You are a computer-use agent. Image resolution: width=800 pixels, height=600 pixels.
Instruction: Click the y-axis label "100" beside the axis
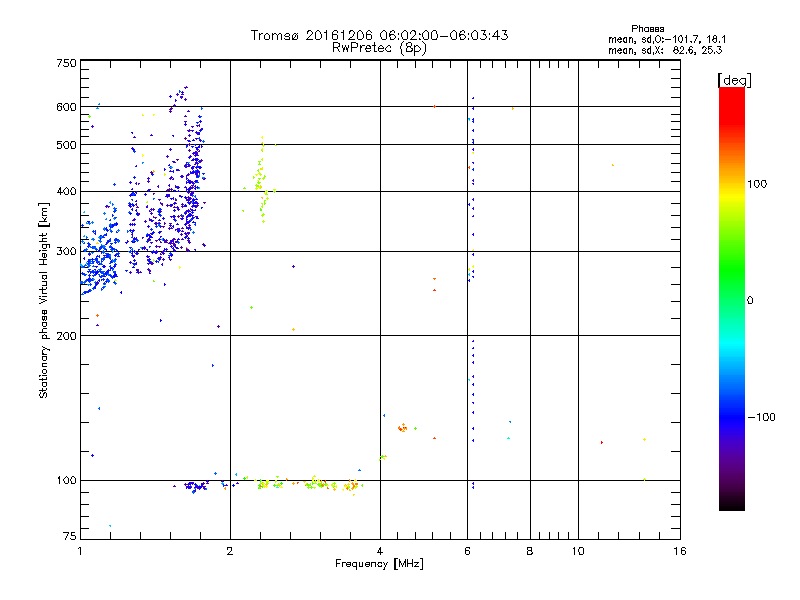(x=66, y=481)
